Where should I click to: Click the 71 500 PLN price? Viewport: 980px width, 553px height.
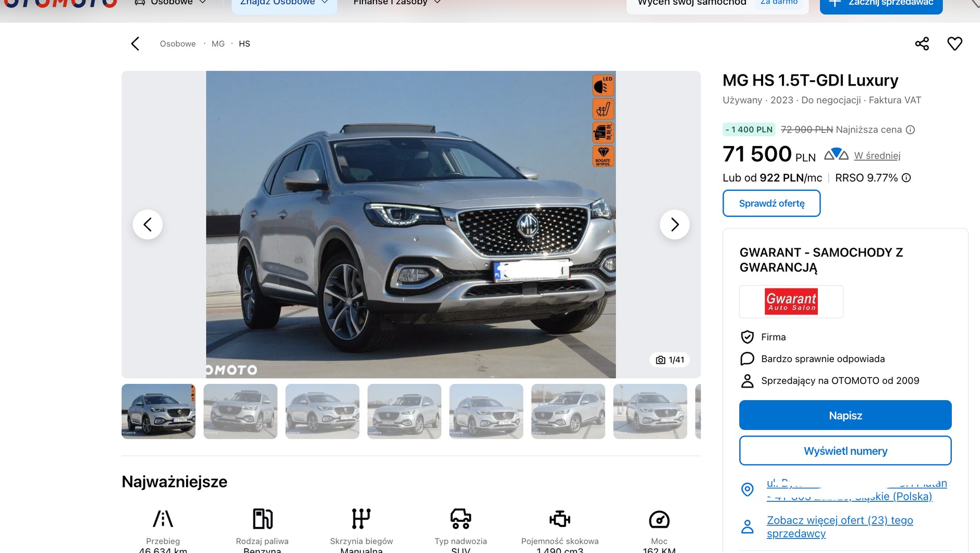(769, 154)
